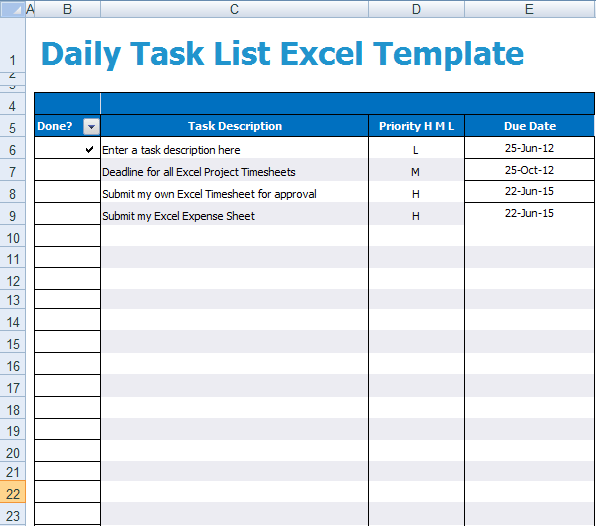This screenshot has width=598, height=526.
Task: Click the Done cell in row 8
Action: (68, 191)
